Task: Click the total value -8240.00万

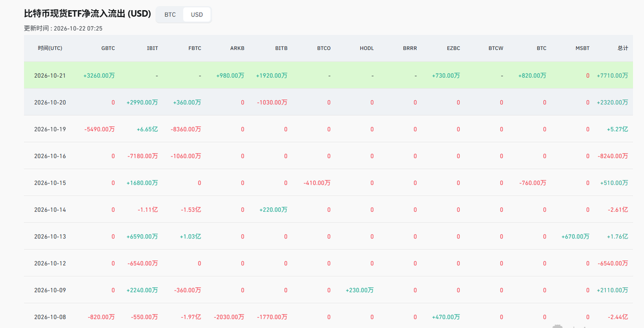Action: [x=613, y=156]
